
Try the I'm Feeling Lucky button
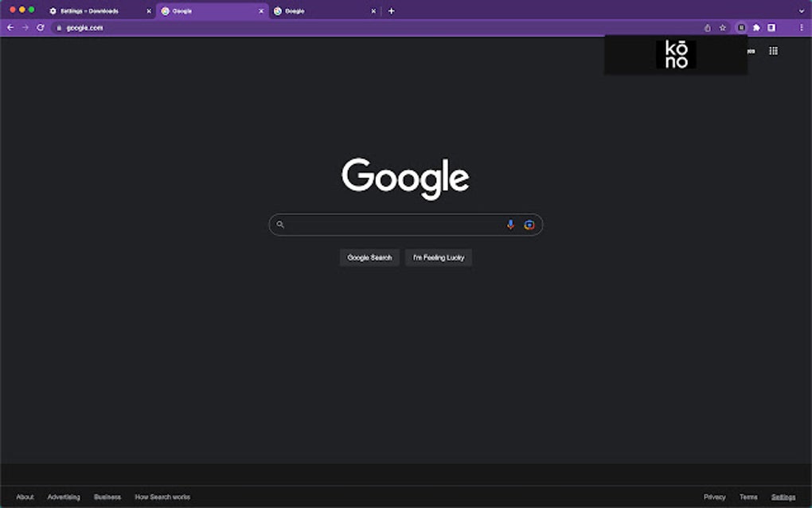pos(438,257)
